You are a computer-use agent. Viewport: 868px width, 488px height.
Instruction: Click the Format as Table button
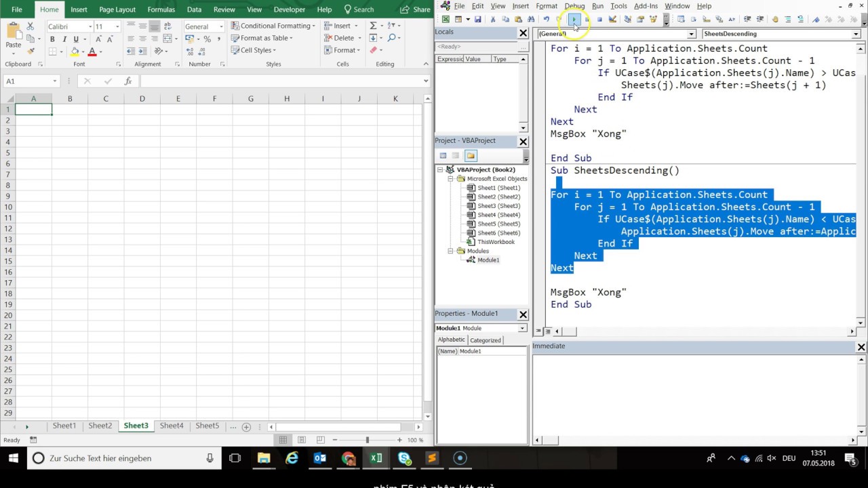[264, 38]
